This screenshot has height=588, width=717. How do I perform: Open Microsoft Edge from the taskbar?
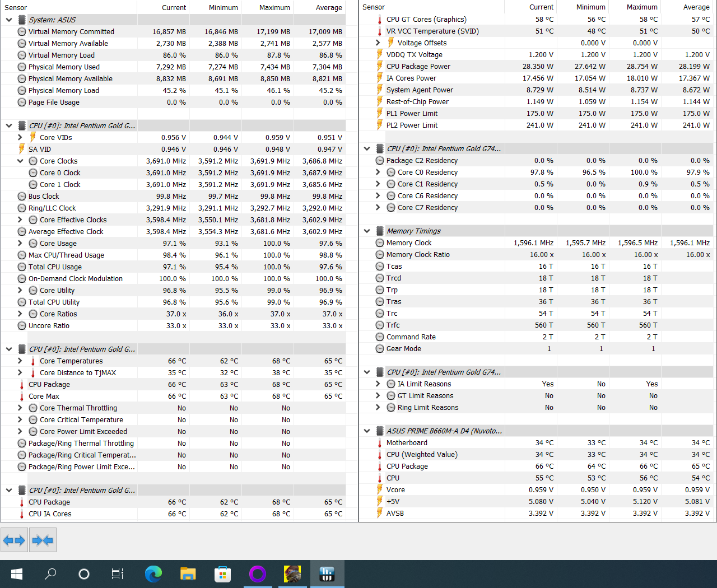[x=153, y=573]
